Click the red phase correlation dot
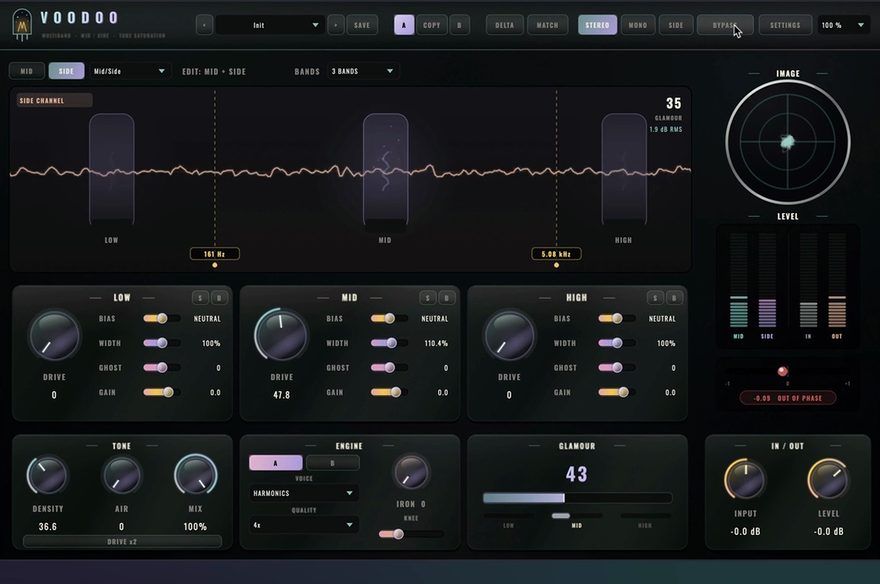This screenshot has width=880, height=584. [x=782, y=371]
